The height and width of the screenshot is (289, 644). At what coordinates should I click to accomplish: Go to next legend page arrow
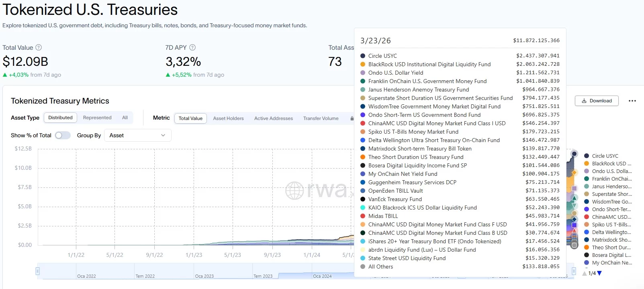coord(599,273)
